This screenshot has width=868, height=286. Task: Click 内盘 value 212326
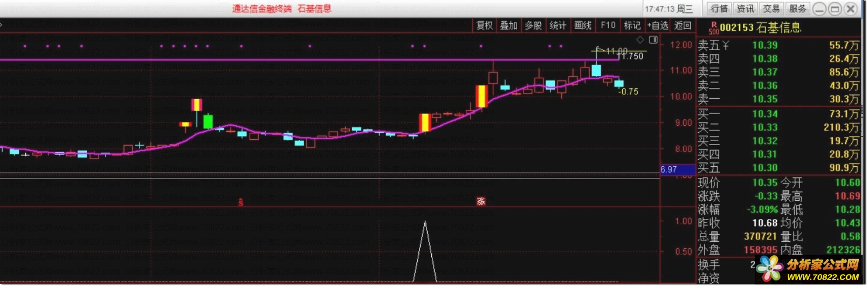coord(844,250)
